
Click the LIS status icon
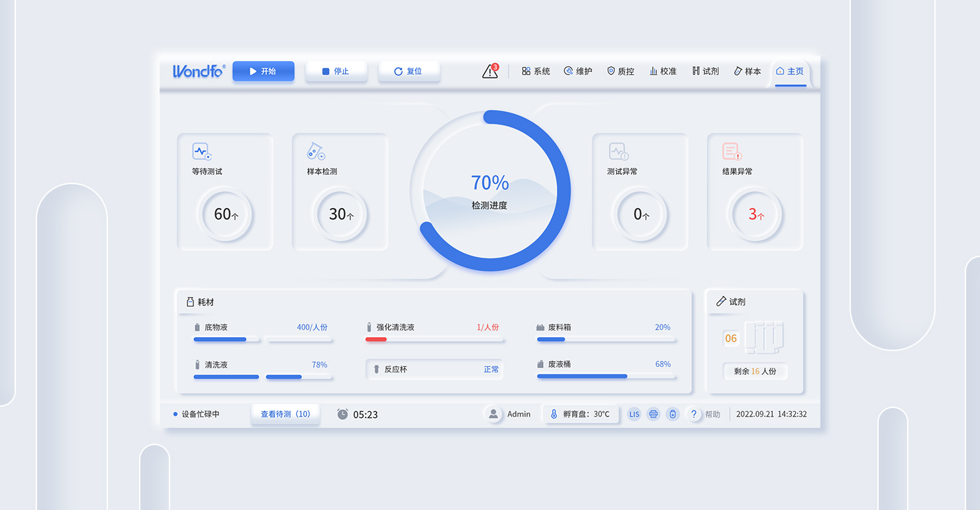coord(634,415)
